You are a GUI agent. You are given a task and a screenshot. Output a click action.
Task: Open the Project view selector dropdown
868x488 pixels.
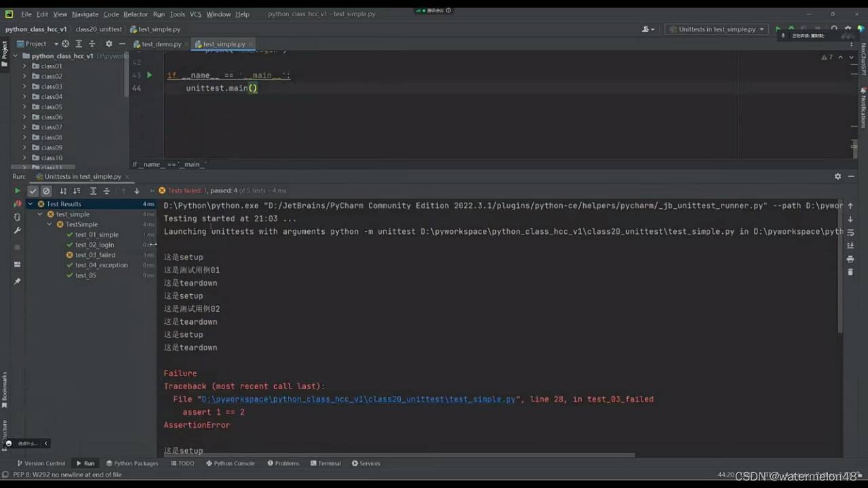click(x=37, y=43)
